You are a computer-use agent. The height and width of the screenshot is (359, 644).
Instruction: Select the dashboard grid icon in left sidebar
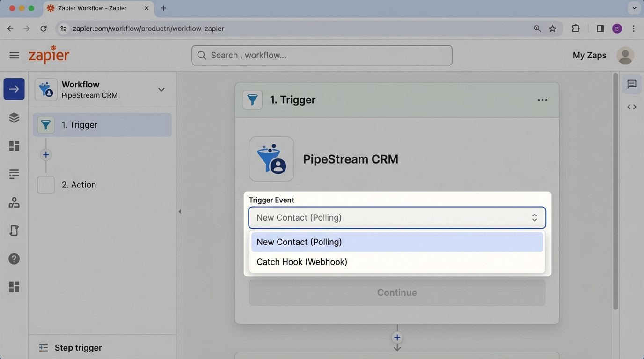(x=14, y=145)
